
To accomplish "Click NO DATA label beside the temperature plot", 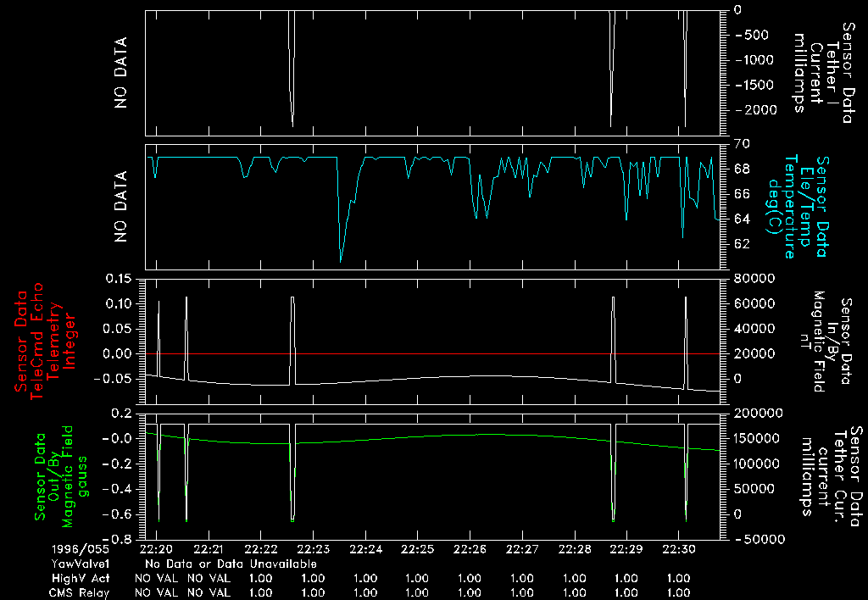I will [x=121, y=207].
